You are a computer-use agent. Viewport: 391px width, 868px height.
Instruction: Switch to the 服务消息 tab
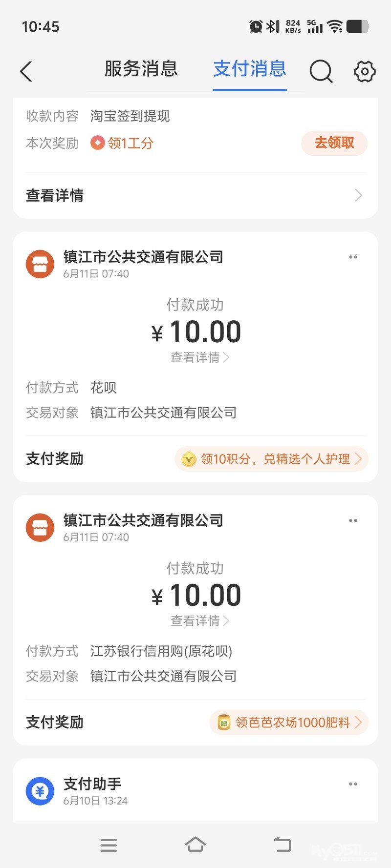point(141,69)
